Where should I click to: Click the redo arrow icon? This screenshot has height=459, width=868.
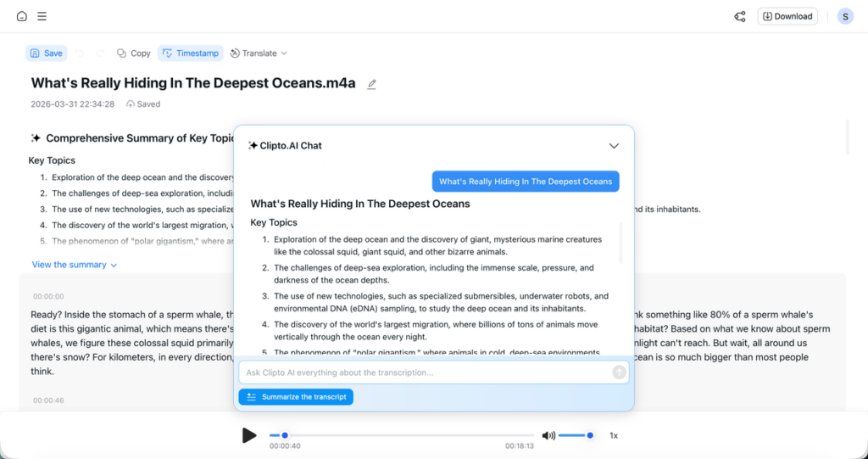pyautogui.click(x=100, y=53)
